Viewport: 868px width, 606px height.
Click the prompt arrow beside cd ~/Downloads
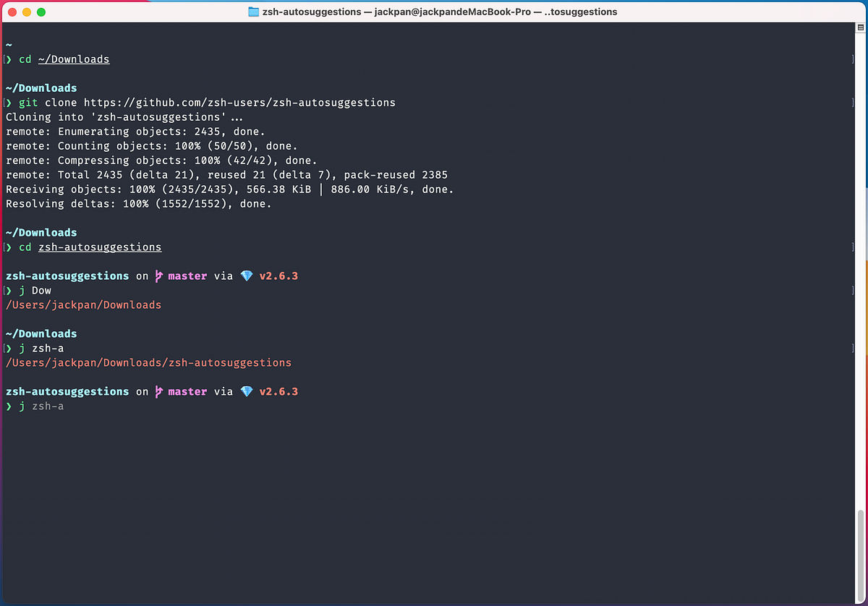(9, 59)
